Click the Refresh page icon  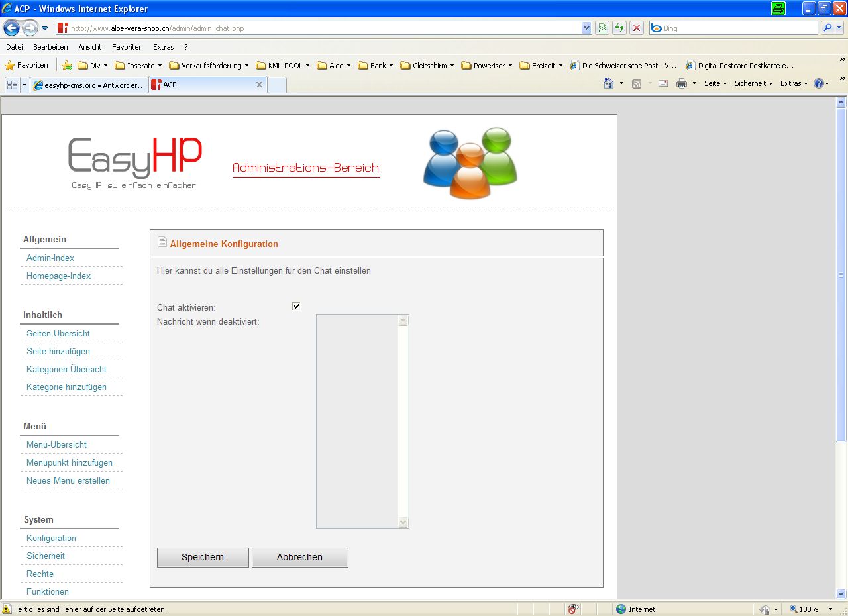click(x=619, y=28)
